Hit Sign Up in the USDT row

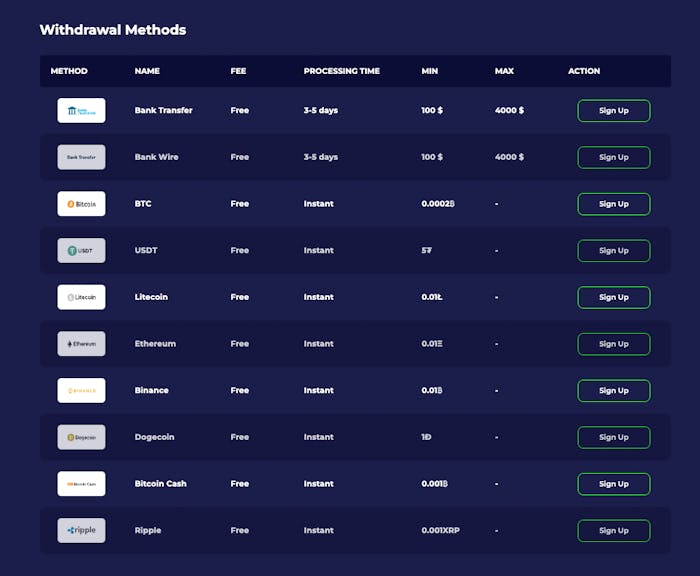613,250
